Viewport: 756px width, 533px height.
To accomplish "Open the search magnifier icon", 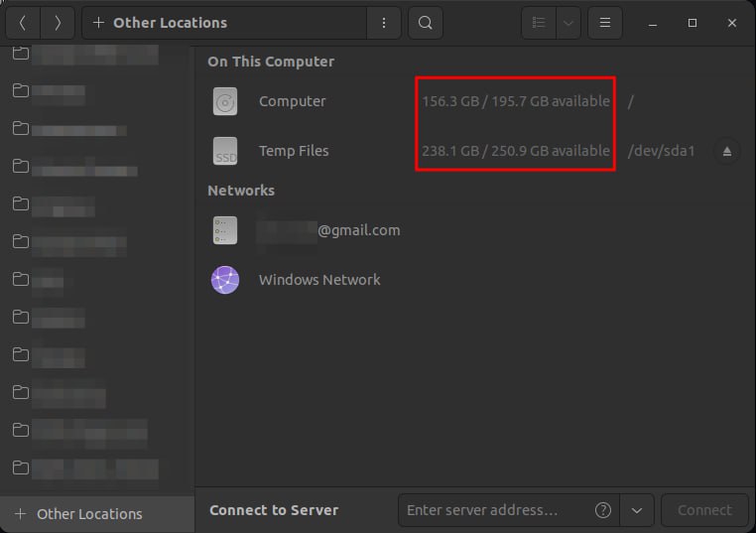I will pos(426,23).
